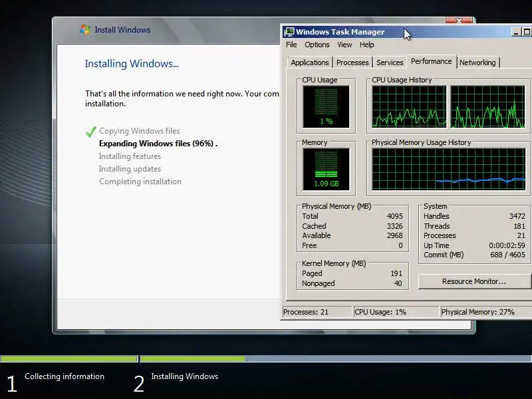The image size is (532, 399).
Task: Click the Installing updates step
Action: pos(130,169)
